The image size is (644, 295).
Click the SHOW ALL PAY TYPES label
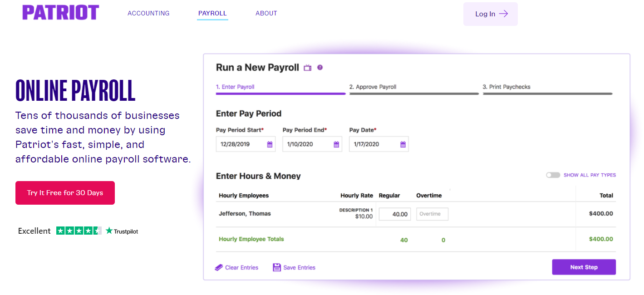point(590,175)
